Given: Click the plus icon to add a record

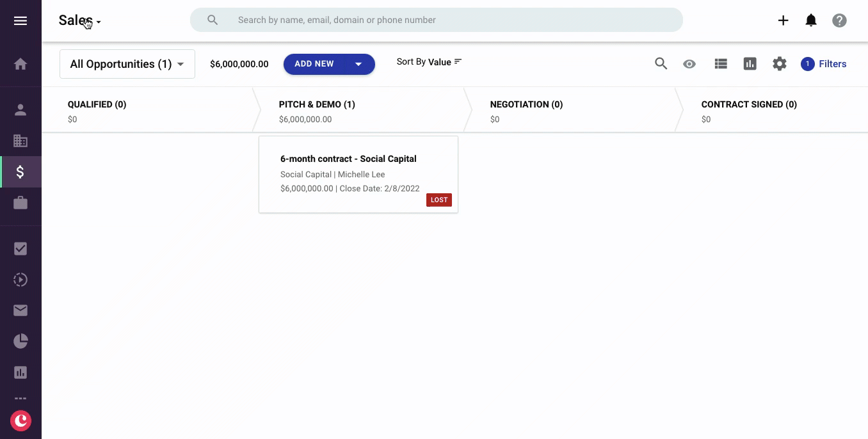Looking at the screenshot, I should [783, 20].
